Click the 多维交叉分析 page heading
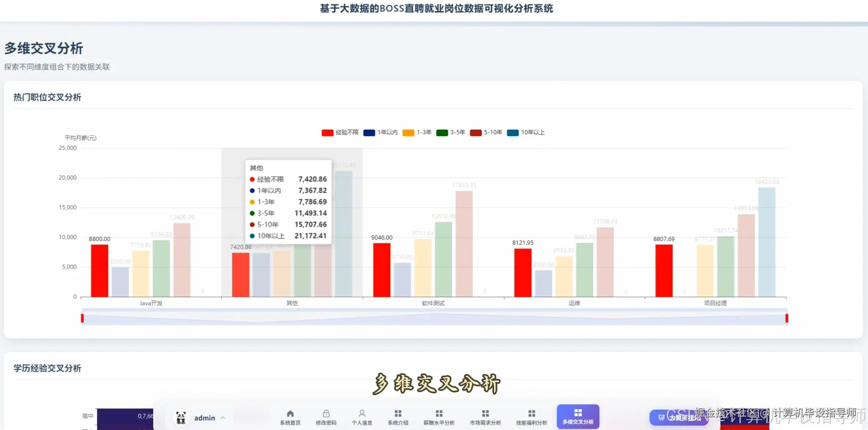 (44, 48)
